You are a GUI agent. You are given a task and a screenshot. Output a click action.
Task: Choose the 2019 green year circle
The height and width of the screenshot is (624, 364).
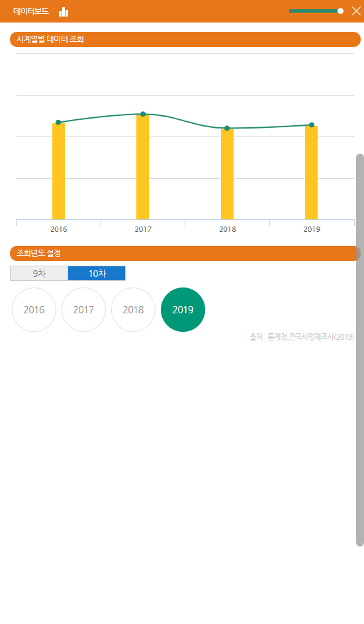pos(183,309)
